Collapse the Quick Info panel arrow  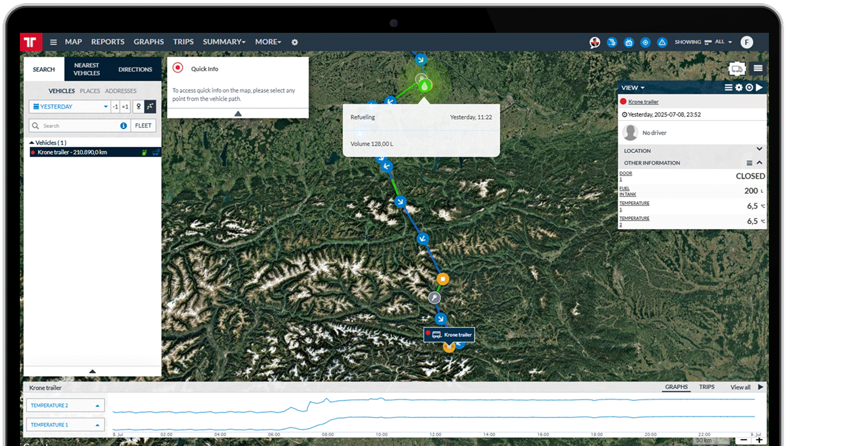click(x=238, y=114)
